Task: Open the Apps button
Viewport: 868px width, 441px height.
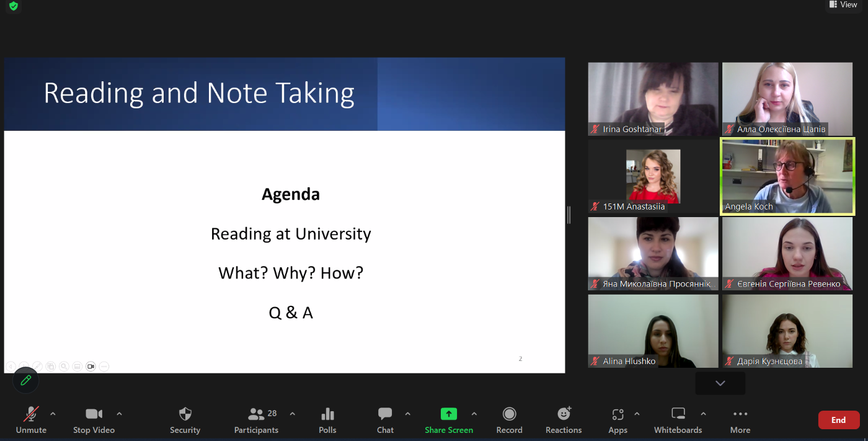Action: (x=618, y=420)
